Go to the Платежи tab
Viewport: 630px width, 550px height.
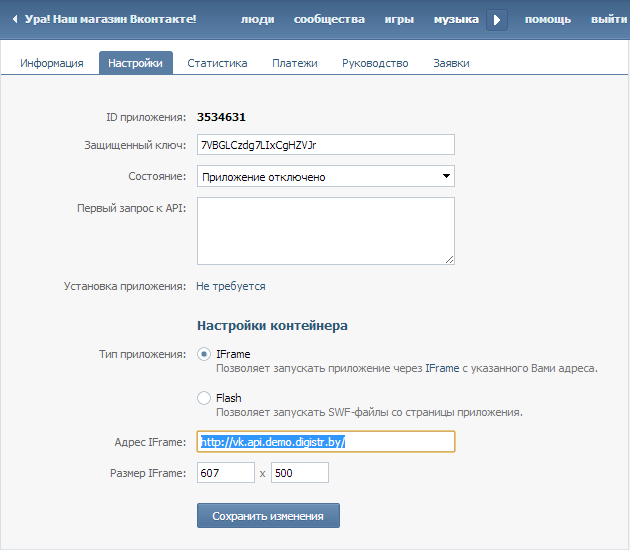coord(295,63)
